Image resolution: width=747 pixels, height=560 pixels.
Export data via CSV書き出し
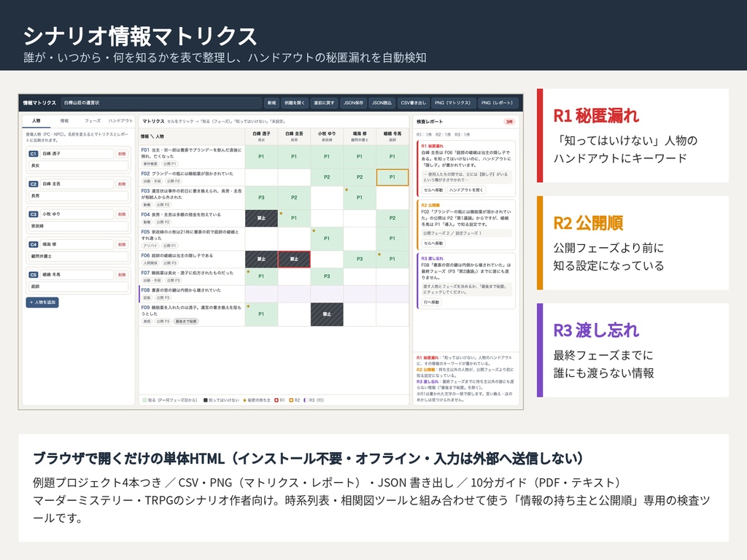tap(413, 103)
